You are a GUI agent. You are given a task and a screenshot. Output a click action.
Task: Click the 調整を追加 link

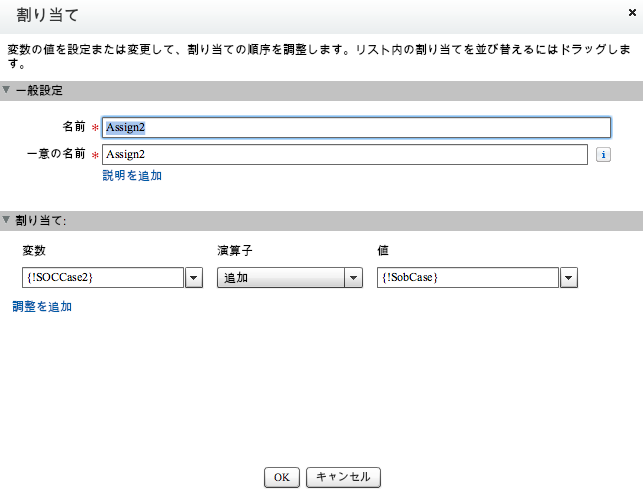point(42,306)
